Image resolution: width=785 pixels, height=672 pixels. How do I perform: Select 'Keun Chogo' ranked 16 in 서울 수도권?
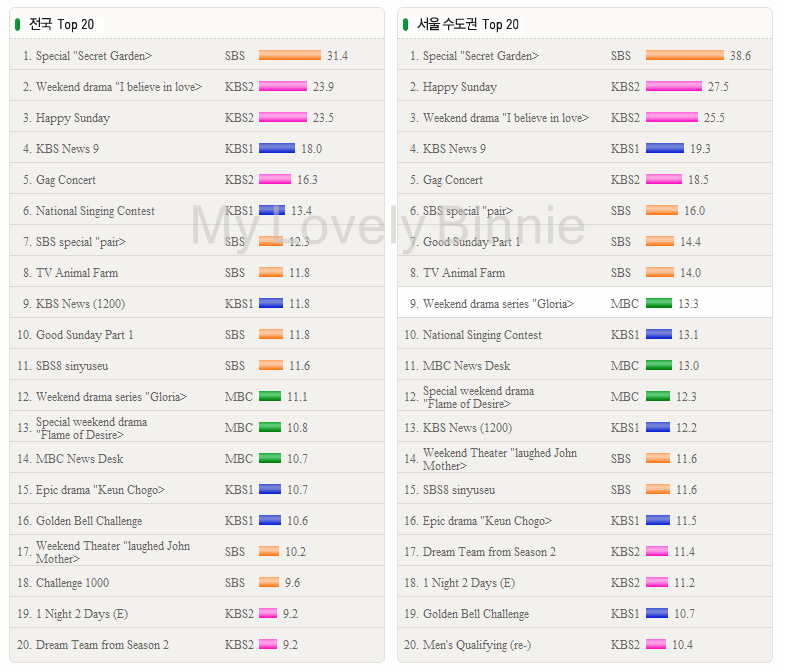click(487, 521)
